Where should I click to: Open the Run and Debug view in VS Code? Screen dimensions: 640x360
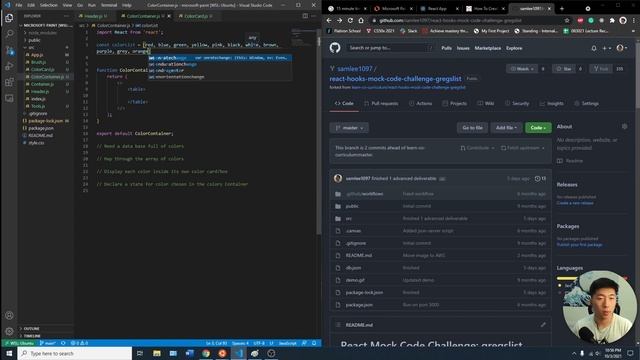tap(9, 66)
